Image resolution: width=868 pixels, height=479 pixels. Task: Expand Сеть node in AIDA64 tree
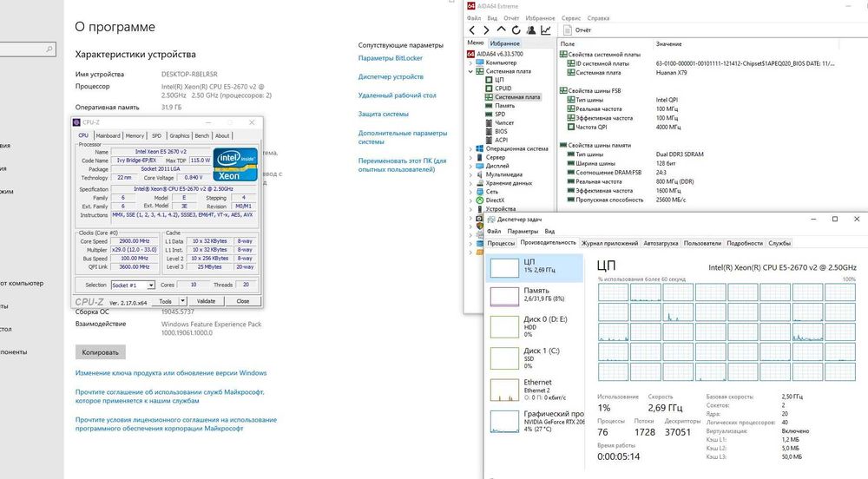click(470, 192)
